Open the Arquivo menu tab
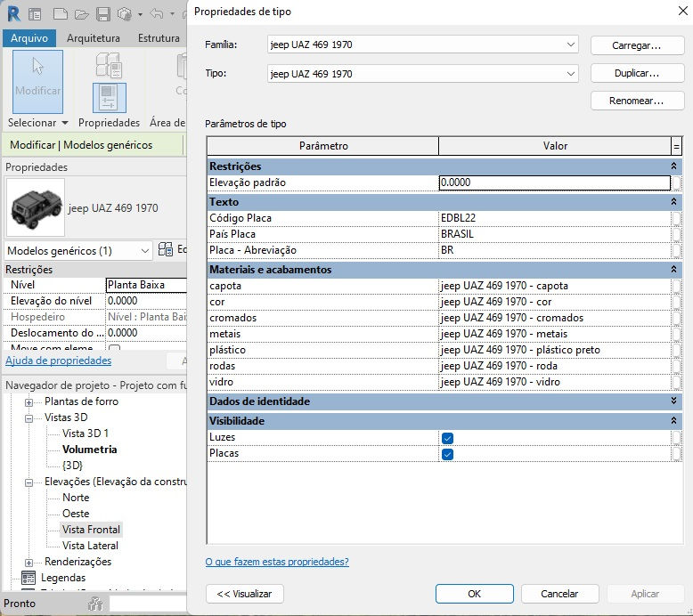693x616 pixels. click(x=29, y=38)
